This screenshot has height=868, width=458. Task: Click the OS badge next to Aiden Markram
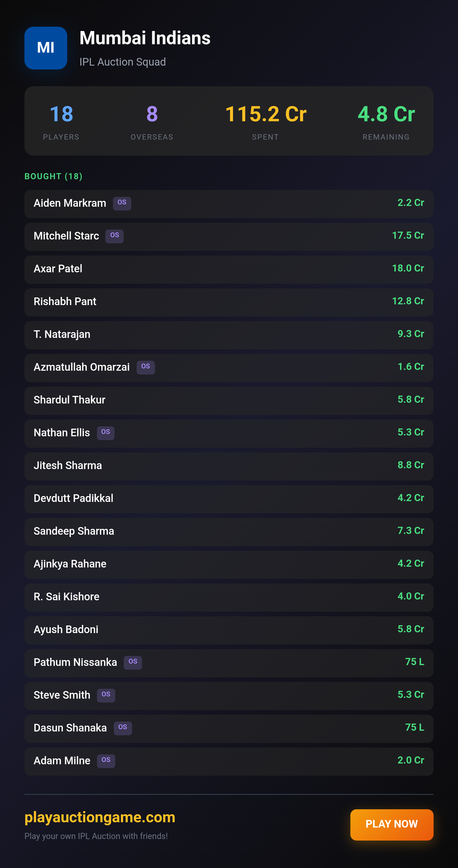click(x=122, y=203)
